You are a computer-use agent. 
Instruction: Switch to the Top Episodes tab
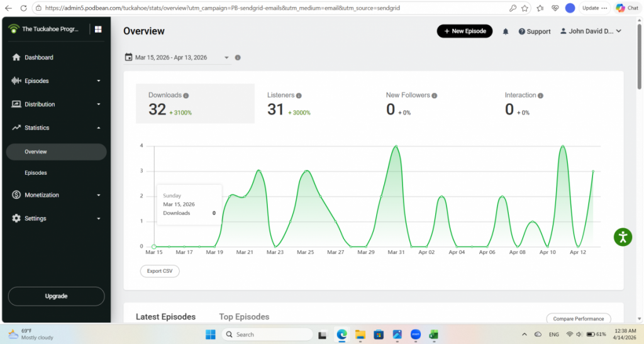click(x=244, y=317)
